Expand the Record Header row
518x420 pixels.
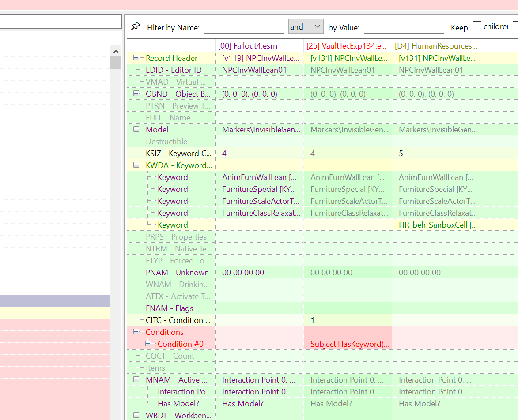[136, 58]
